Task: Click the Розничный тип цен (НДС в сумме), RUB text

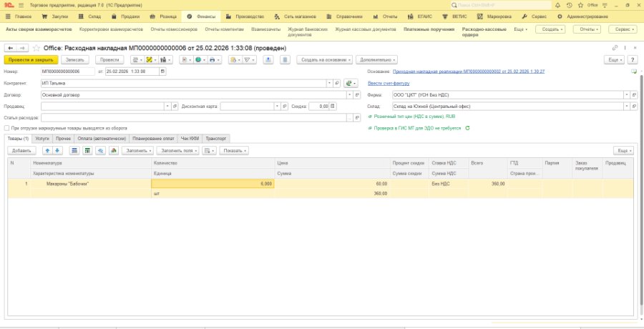Action: click(x=414, y=117)
